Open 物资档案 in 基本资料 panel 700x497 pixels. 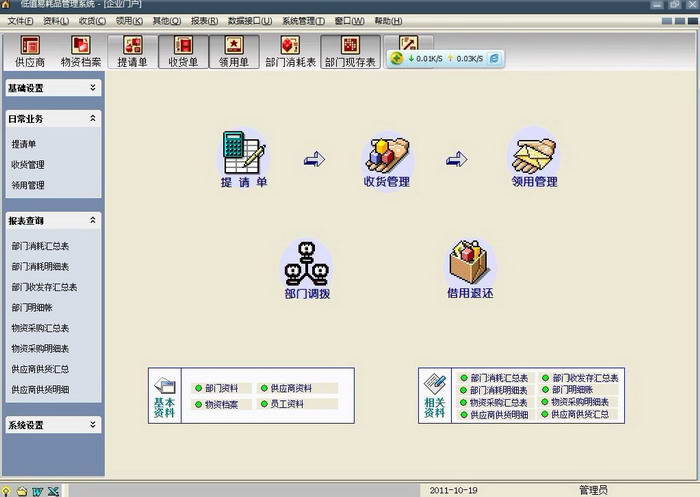221,405
